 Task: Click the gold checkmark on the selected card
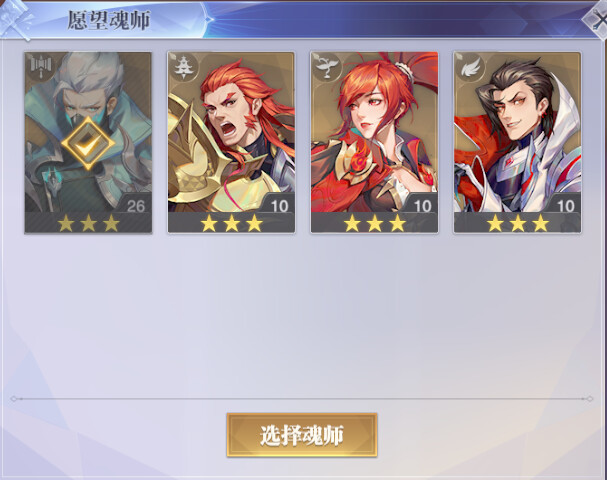[x=88, y=143]
